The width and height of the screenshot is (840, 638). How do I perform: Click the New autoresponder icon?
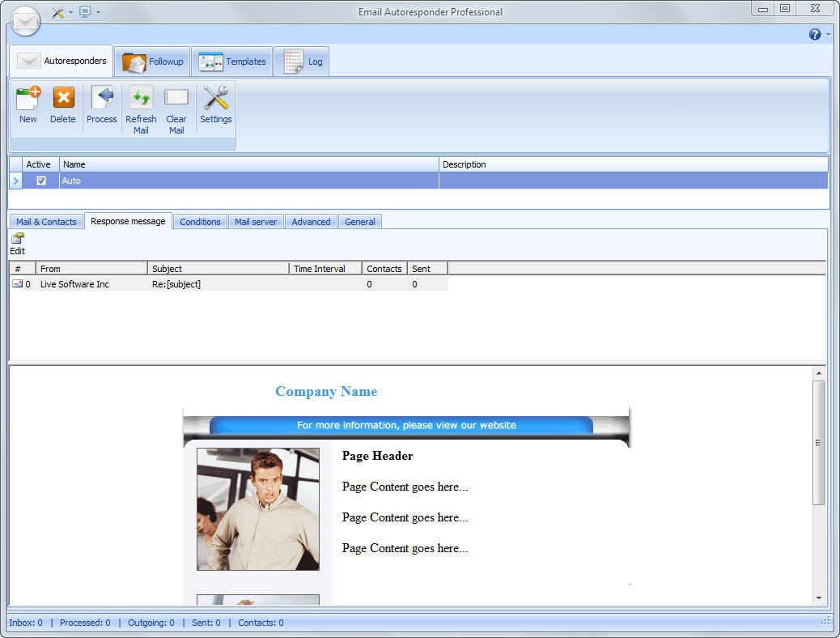tap(28, 98)
